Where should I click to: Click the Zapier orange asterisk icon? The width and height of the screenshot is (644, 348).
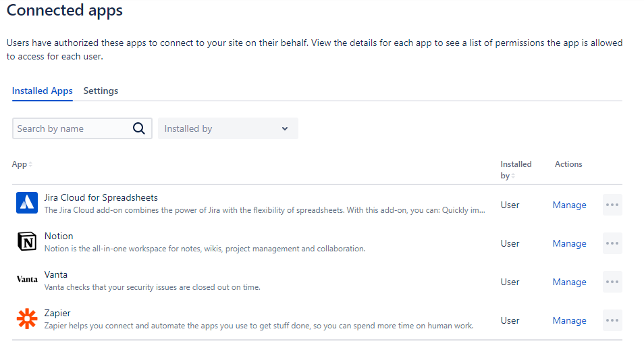(x=27, y=318)
